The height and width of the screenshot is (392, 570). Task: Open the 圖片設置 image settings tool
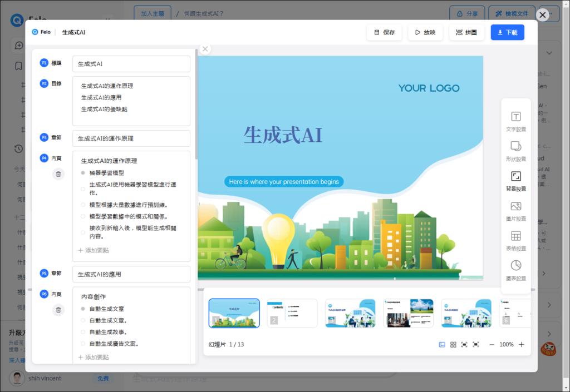tap(515, 211)
